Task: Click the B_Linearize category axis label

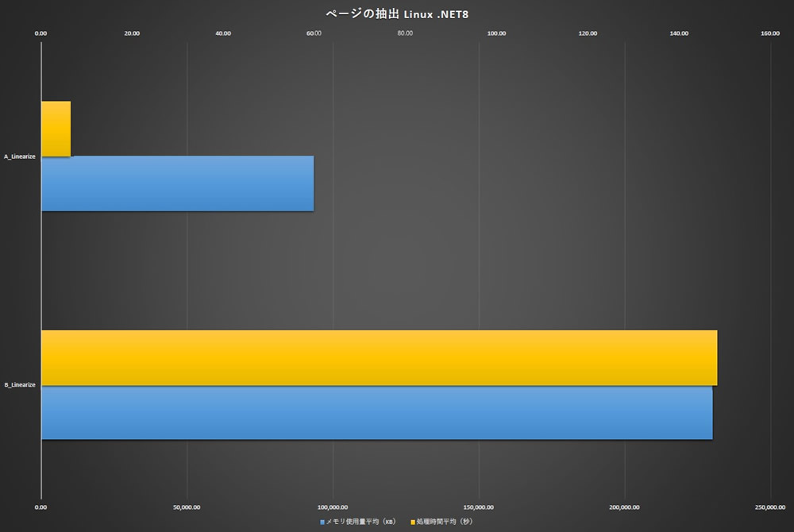Action: 19,385
